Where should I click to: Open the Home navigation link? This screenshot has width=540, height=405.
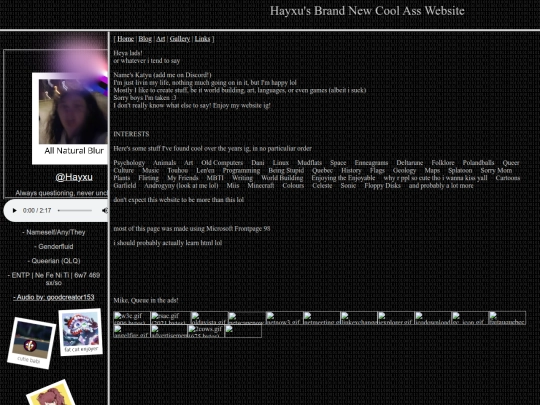pos(125,39)
